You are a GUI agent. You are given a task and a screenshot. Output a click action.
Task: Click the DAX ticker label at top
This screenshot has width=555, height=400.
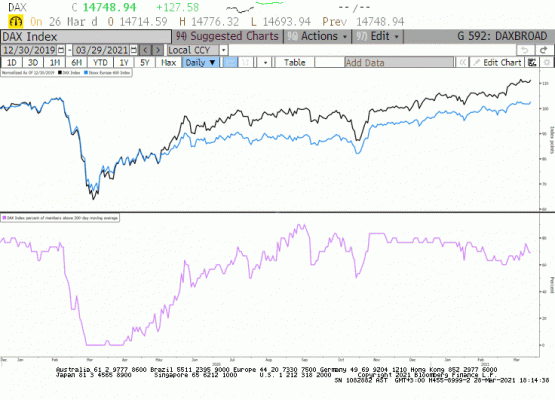coord(18,7)
